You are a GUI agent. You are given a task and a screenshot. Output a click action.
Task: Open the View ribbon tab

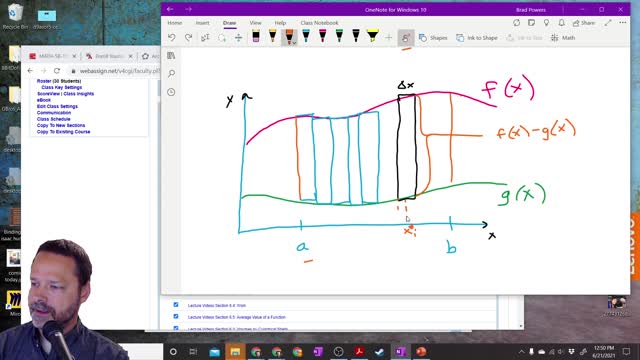(256, 23)
